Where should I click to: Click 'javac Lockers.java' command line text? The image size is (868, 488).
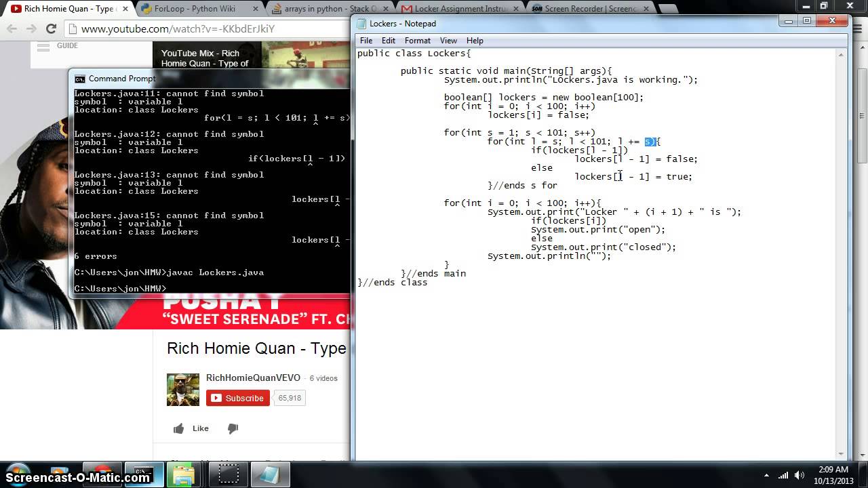215,272
